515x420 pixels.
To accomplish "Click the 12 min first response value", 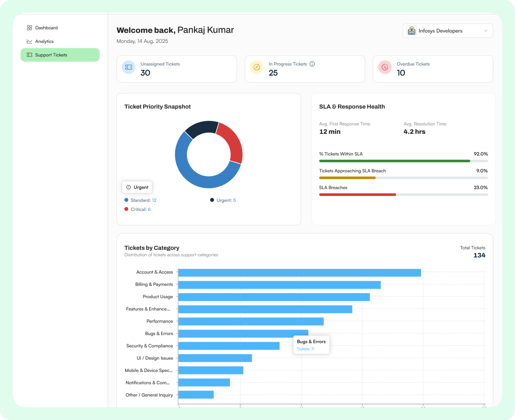I will point(330,132).
